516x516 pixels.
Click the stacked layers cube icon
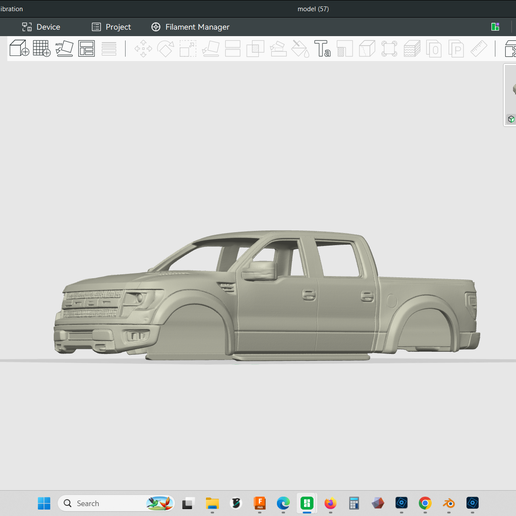pos(412,49)
